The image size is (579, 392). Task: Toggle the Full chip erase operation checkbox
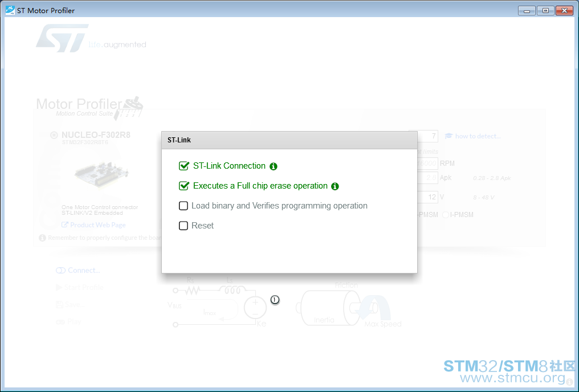click(x=184, y=186)
